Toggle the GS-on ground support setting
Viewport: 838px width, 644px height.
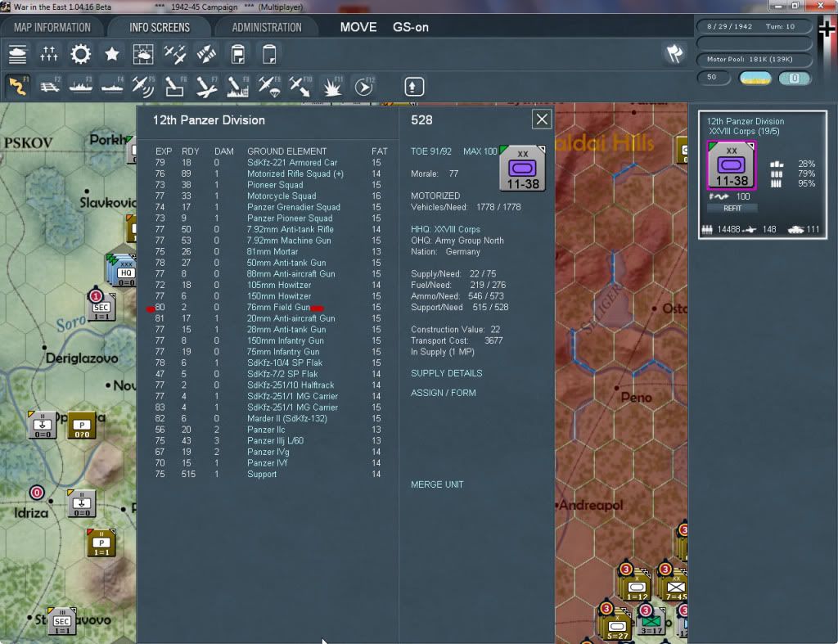click(411, 27)
